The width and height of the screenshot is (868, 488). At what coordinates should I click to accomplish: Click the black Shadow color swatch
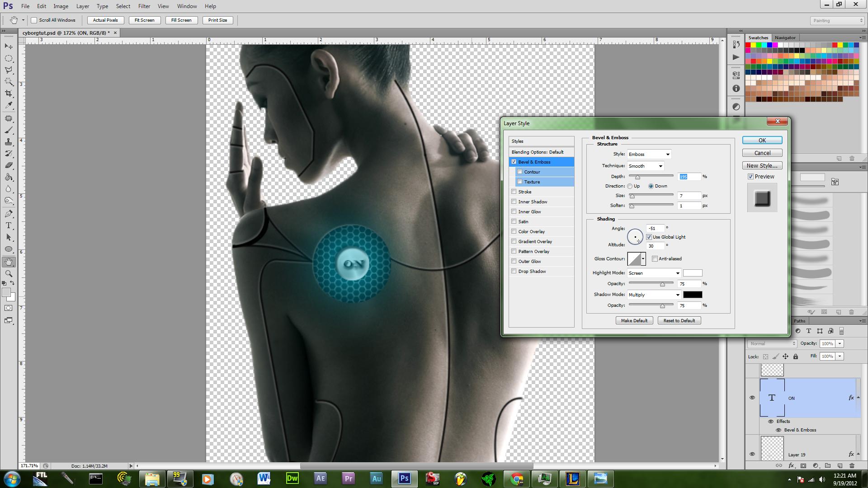pyautogui.click(x=693, y=295)
